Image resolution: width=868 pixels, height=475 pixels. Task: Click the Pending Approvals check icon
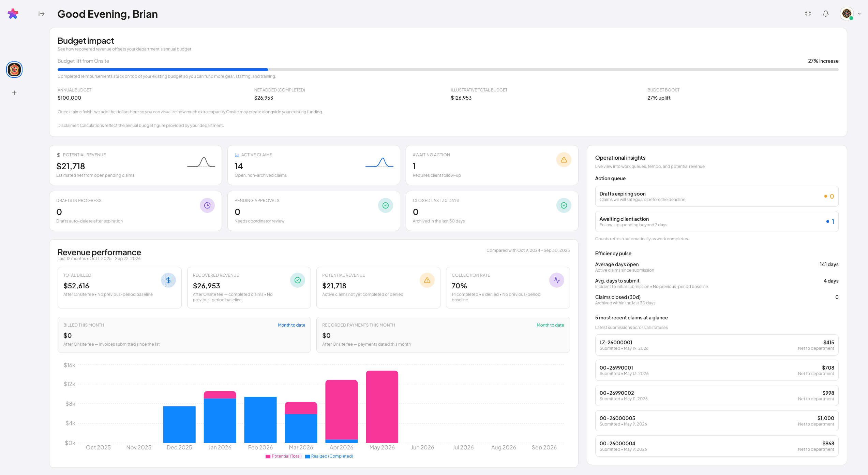386,205
